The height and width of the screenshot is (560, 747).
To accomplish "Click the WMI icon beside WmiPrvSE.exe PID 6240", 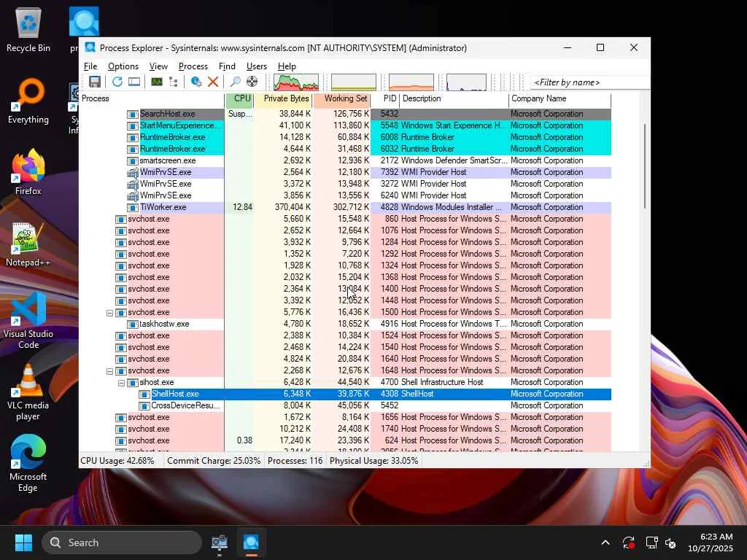I will (133, 195).
